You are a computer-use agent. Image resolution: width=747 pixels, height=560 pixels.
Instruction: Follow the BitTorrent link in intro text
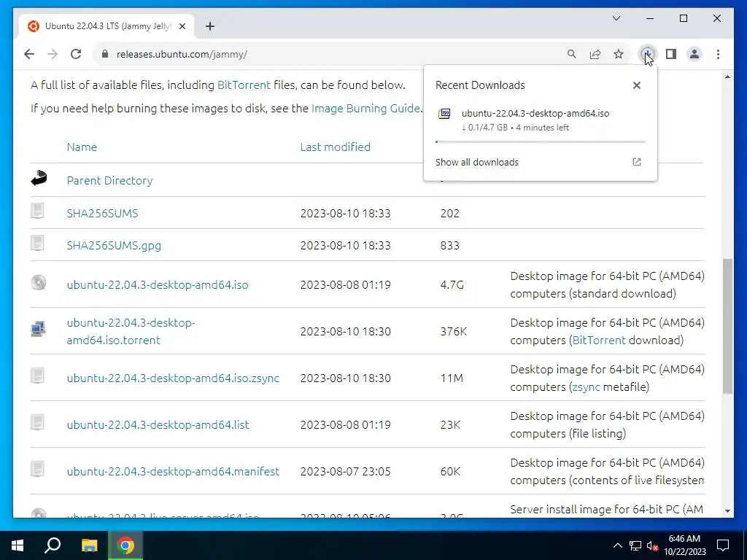coord(244,85)
